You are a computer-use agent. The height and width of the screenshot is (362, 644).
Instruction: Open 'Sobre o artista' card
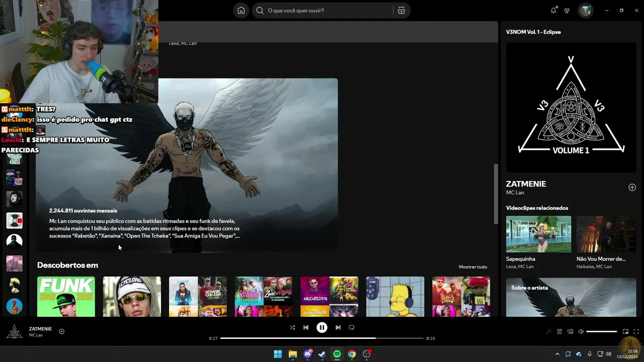click(571, 297)
